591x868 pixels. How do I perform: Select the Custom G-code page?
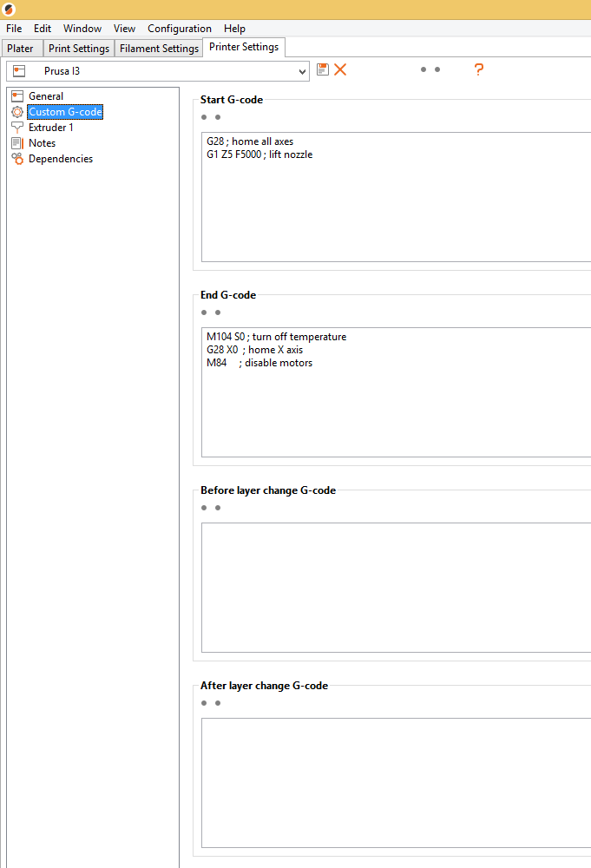(65, 112)
